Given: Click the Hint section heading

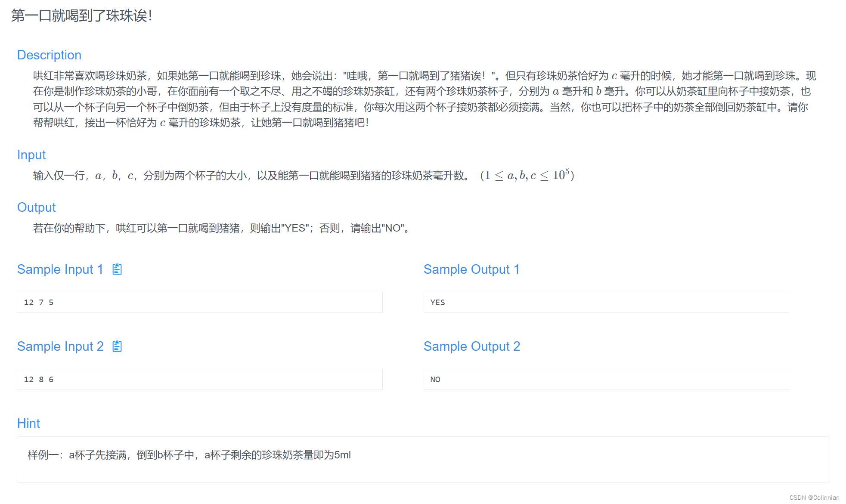Looking at the screenshot, I should tap(28, 424).
